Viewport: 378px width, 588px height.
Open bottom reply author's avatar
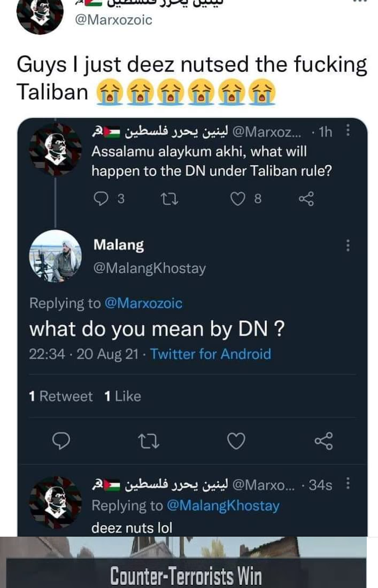(55, 502)
